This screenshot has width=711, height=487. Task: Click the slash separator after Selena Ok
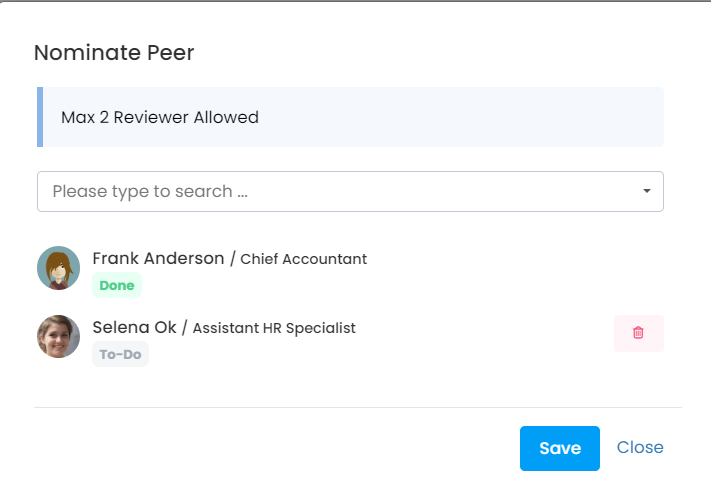tap(185, 328)
